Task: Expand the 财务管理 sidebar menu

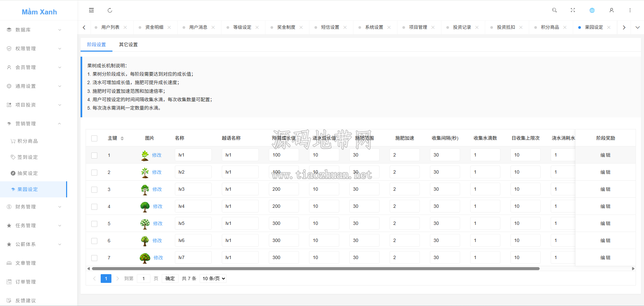Action: coord(34,207)
